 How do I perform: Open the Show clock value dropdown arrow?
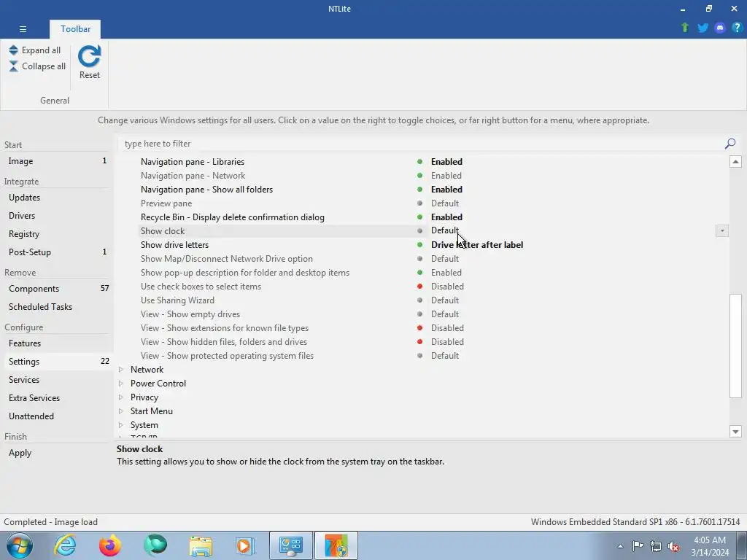(x=721, y=231)
